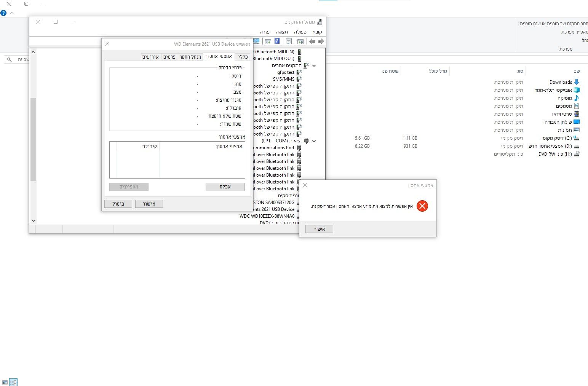
Task: Click the Device Manager scrollbar up arrow
Action: (33, 52)
